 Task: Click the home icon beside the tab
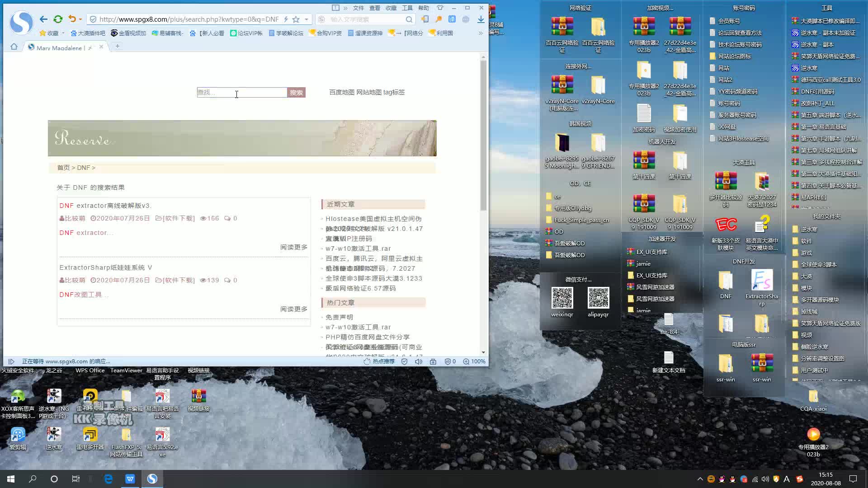(x=14, y=47)
